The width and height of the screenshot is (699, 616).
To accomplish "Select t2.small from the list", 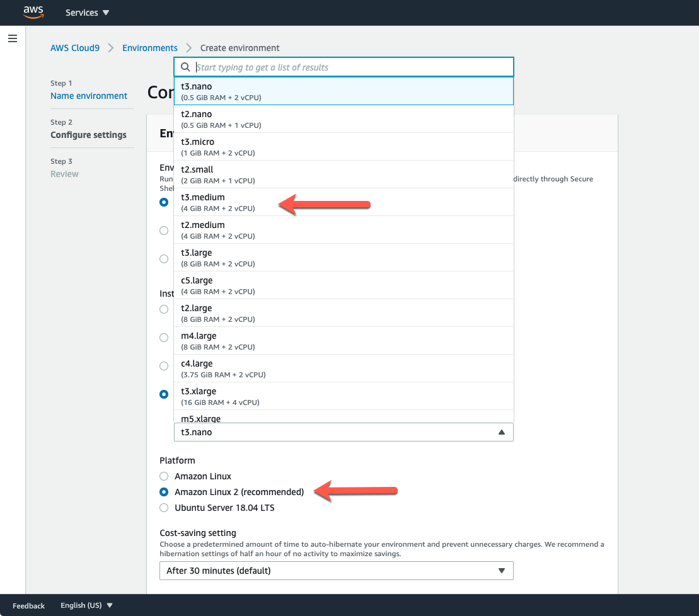I will (344, 174).
